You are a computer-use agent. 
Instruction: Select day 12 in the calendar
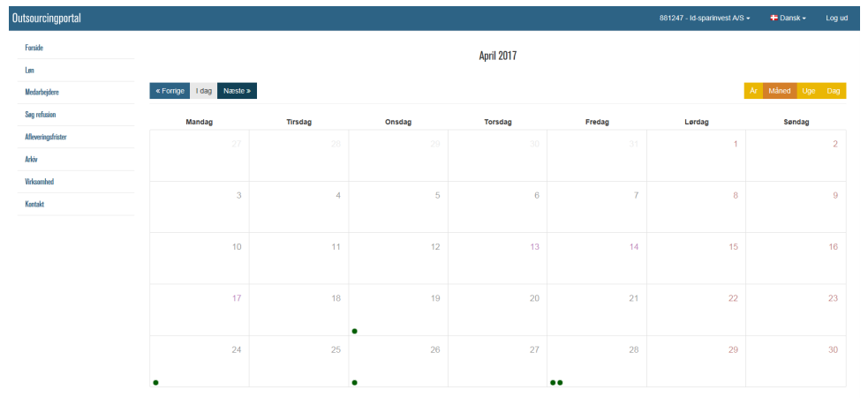point(435,247)
